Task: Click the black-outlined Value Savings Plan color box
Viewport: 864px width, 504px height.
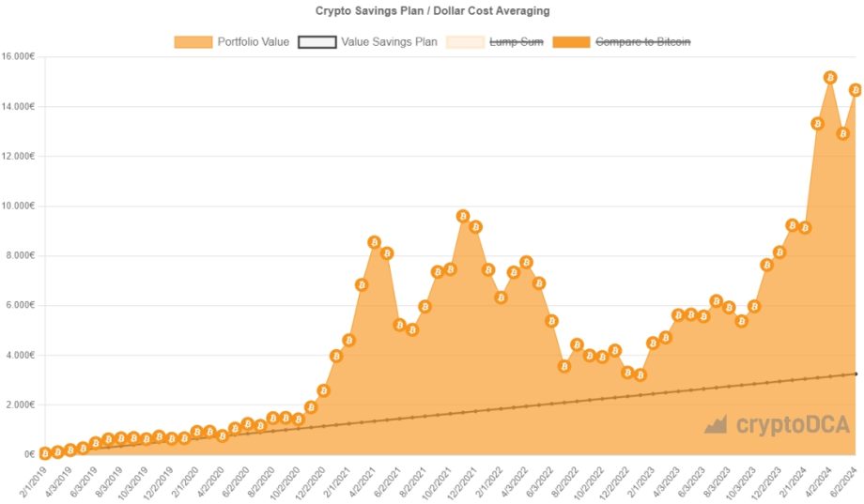Action: [x=316, y=42]
